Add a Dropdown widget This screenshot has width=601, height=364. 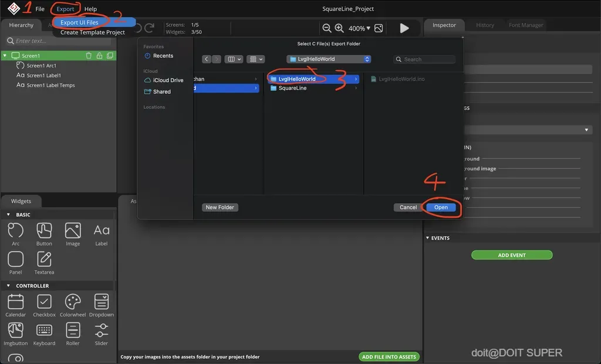(101, 305)
